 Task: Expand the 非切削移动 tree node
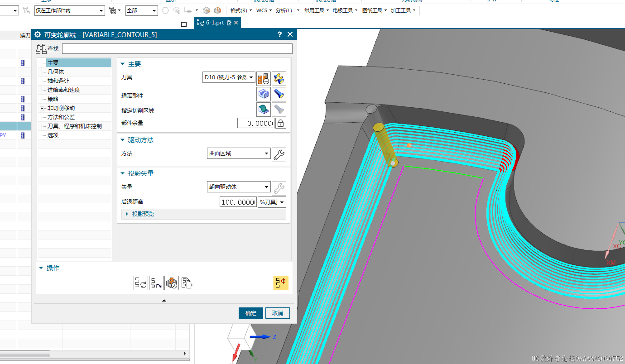[x=42, y=108]
